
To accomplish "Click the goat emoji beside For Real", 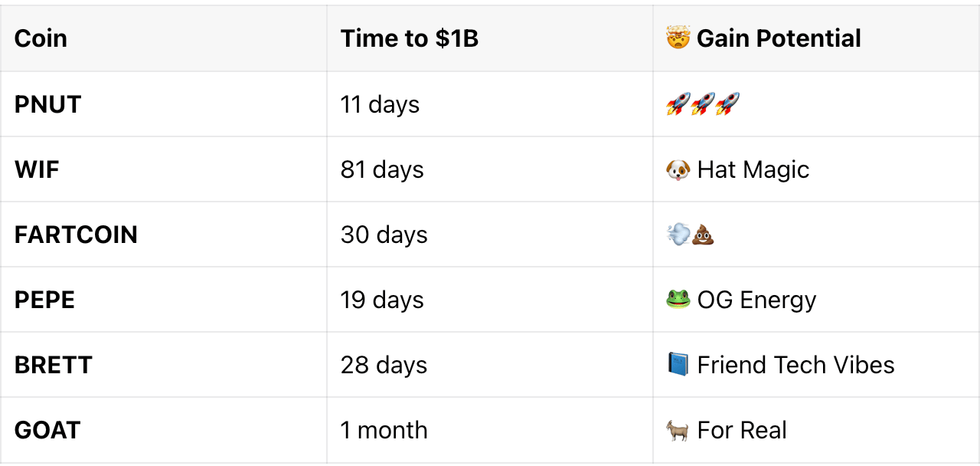I will coord(678,430).
